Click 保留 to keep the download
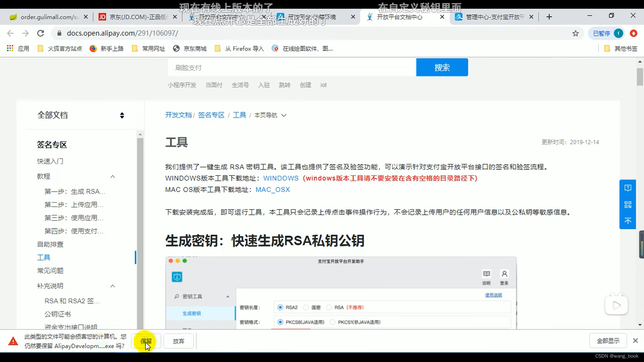 click(x=146, y=341)
